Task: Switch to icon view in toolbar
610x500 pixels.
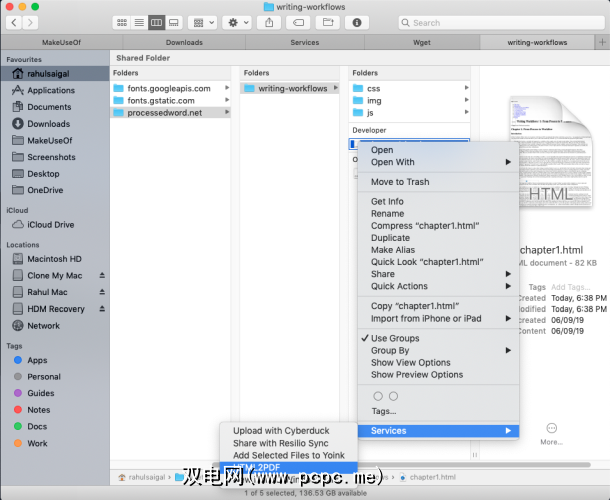Action: tap(122, 22)
